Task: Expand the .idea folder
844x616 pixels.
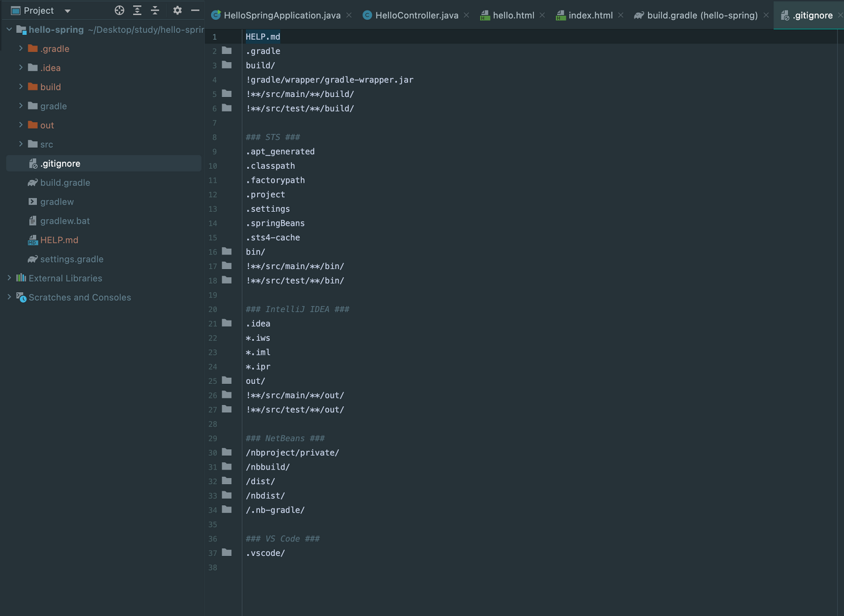Action: [x=21, y=68]
